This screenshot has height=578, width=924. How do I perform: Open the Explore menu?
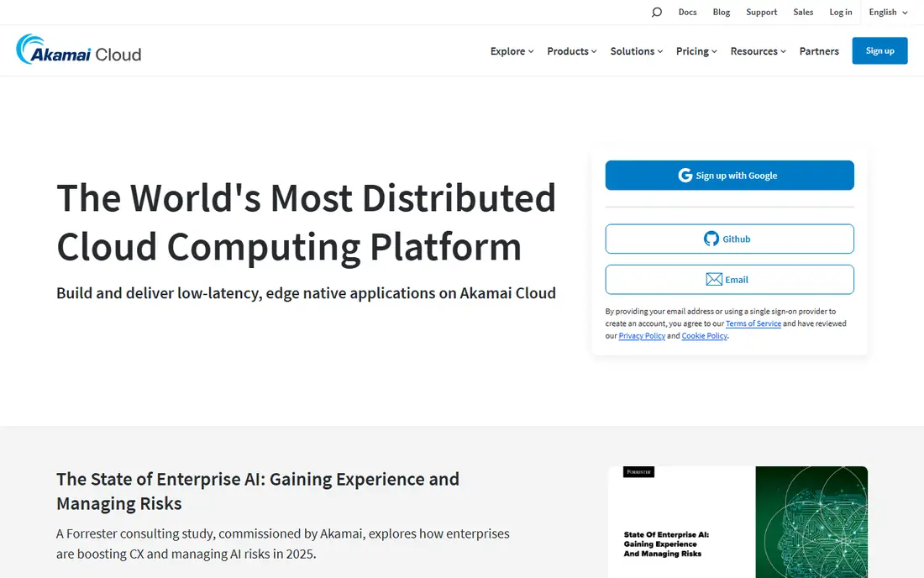tap(512, 51)
